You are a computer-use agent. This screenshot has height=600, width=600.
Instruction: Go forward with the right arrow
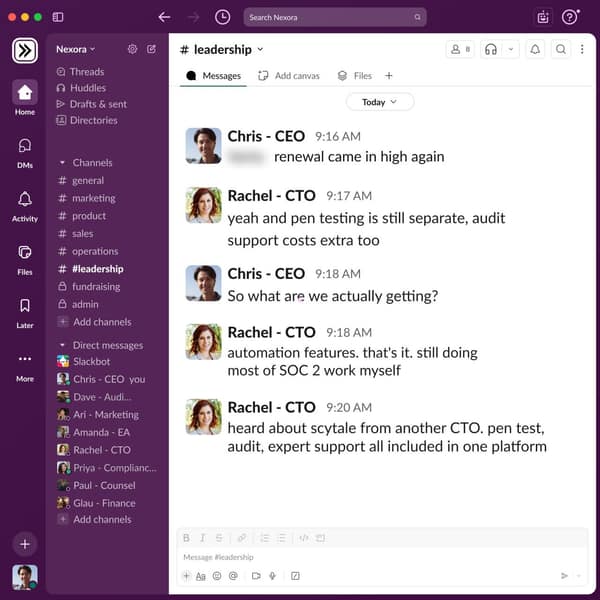[x=194, y=17]
